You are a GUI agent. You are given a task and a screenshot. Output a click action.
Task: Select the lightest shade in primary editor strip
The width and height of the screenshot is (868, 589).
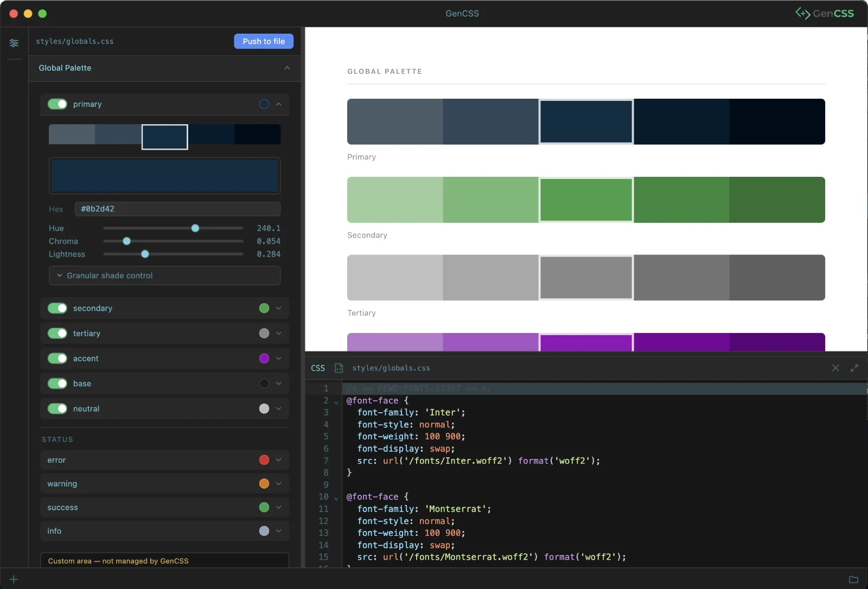(x=72, y=135)
